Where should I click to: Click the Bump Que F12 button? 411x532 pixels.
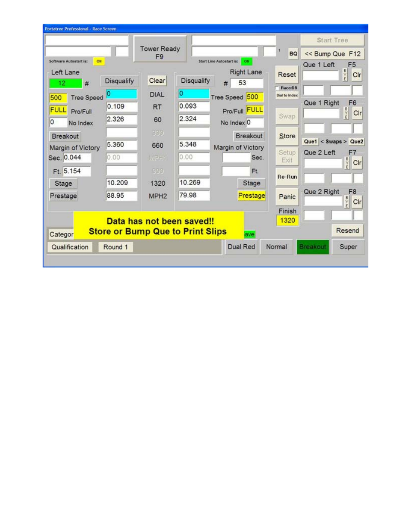click(332, 54)
